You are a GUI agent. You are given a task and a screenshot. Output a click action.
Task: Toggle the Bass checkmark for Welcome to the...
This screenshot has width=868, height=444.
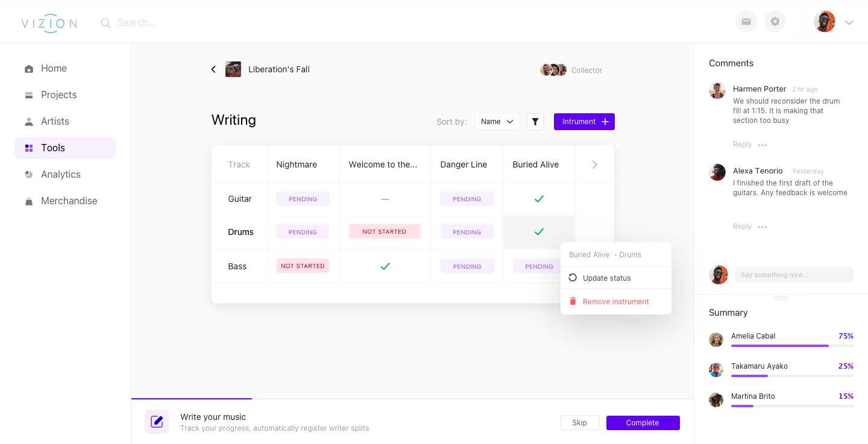click(x=385, y=266)
